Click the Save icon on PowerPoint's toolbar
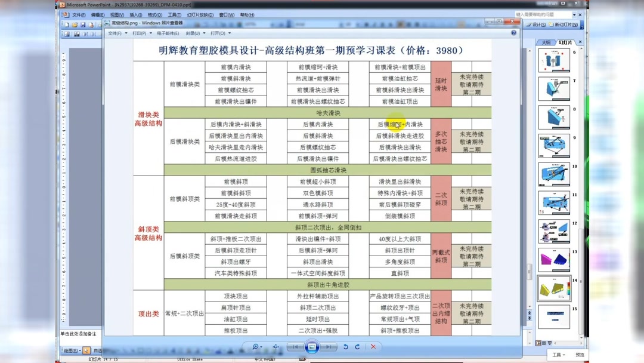The width and height of the screenshot is (644, 363). point(82,24)
